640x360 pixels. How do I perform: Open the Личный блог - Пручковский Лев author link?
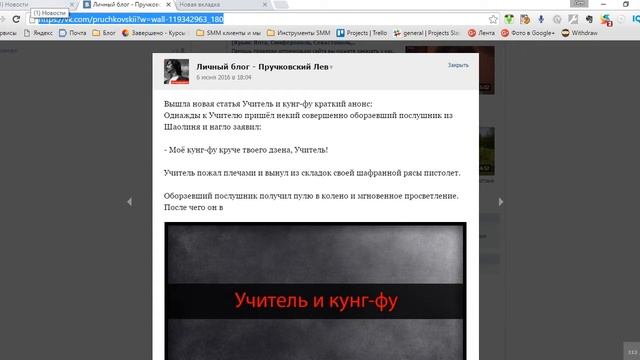262,67
